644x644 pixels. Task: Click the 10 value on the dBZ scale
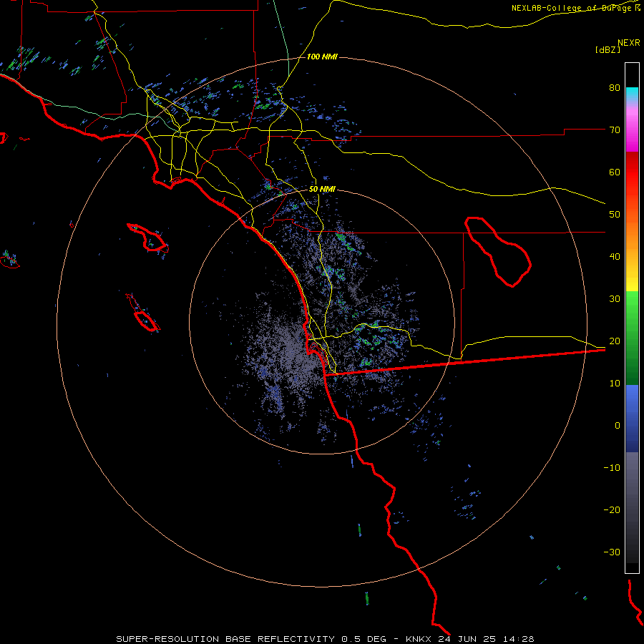615,384
